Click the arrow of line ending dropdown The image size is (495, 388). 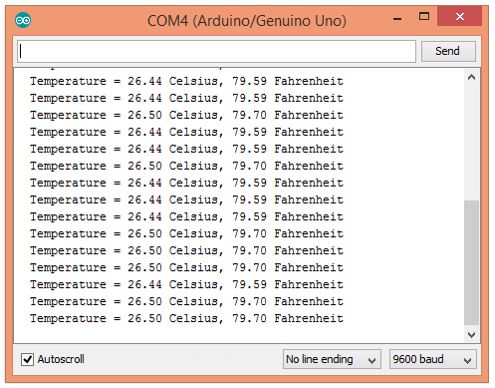coord(372,360)
